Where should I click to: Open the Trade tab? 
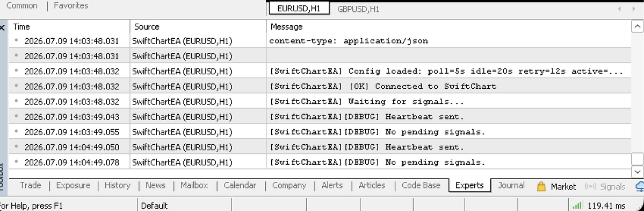pyautogui.click(x=31, y=186)
